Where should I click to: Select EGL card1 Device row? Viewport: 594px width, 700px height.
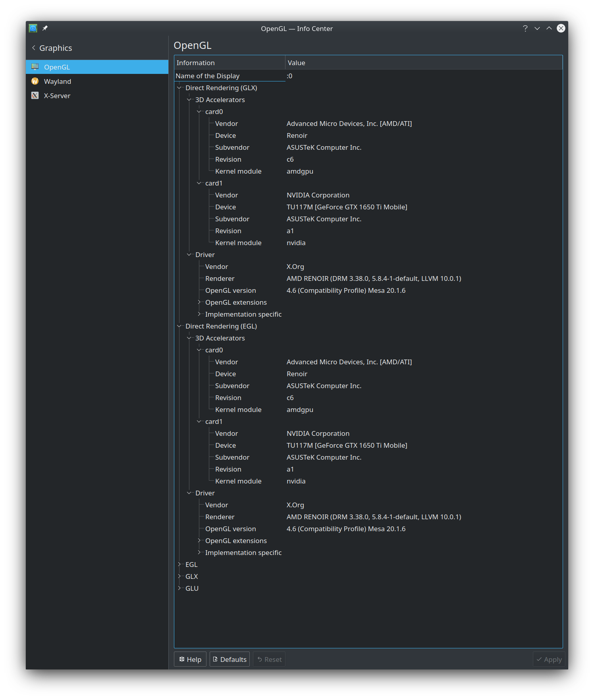pos(368,445)
